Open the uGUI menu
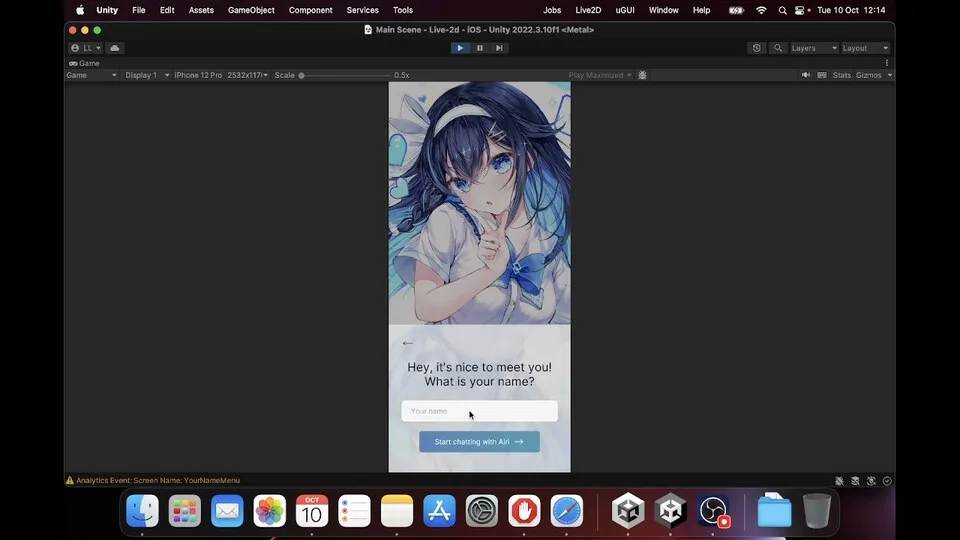 tap(625, 10)
